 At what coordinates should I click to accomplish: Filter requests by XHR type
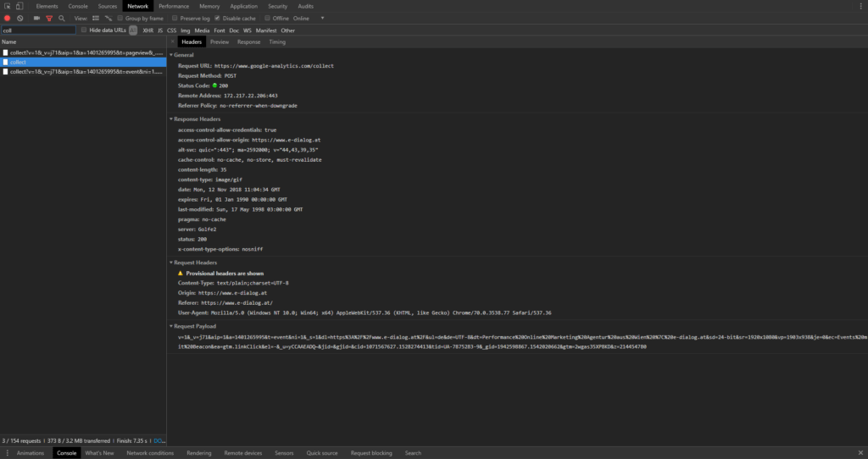pos(147,30)
